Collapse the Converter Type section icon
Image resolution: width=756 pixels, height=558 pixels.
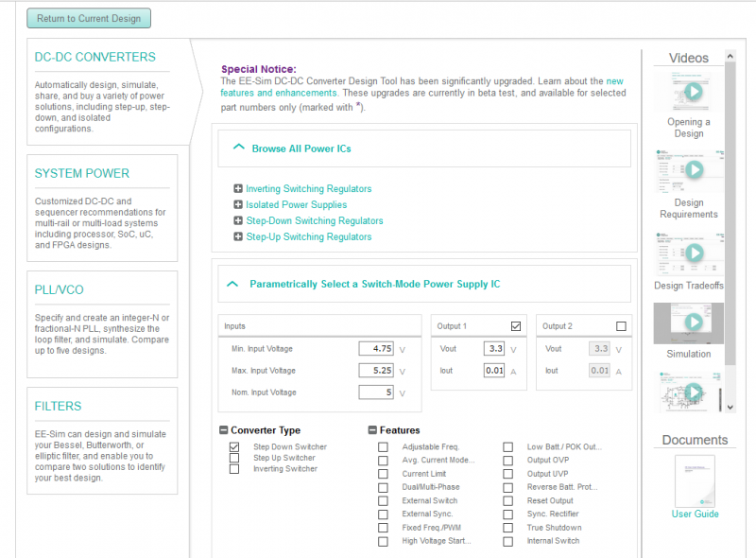[x=224, y=430]
